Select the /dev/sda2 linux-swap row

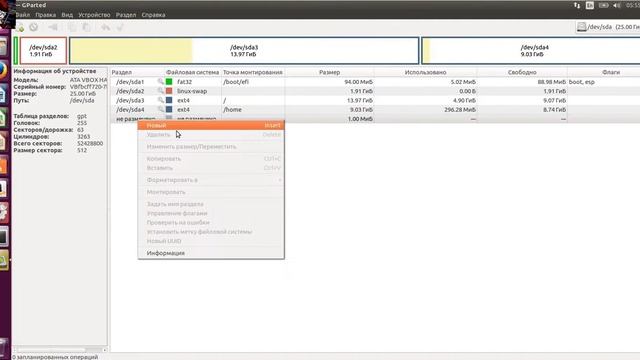click(x=375, y=91)
